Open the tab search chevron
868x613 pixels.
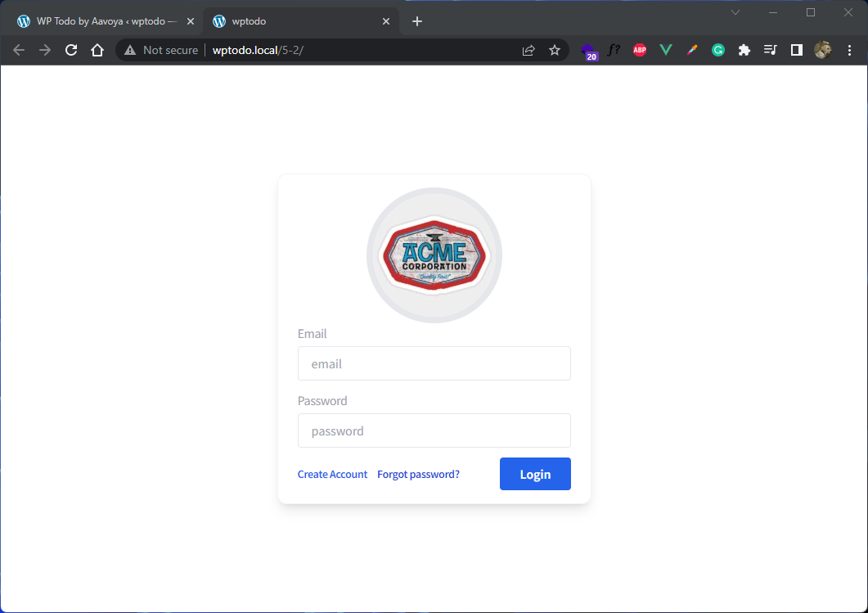(x=735, y=12)
